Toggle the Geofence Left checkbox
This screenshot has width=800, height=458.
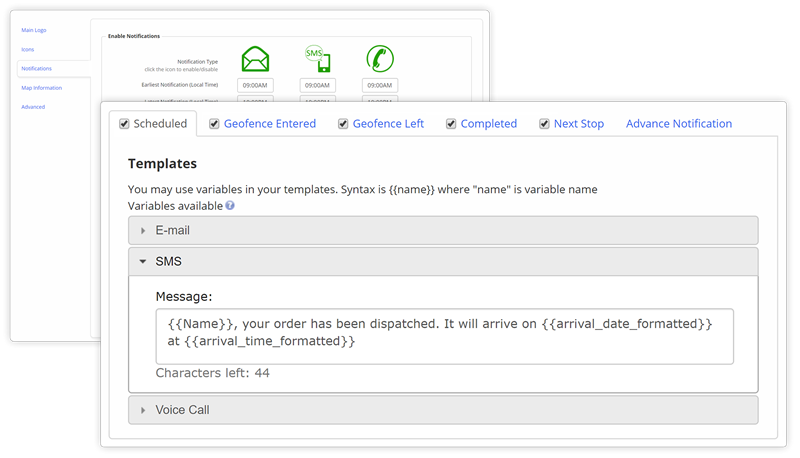pyautogui.click(x=344, y=124)
